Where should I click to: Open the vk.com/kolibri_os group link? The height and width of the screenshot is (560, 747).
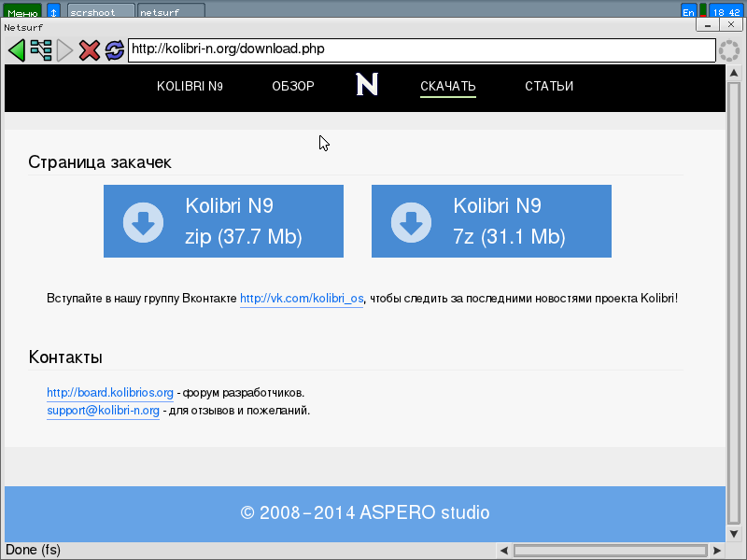tap(302, 298)
